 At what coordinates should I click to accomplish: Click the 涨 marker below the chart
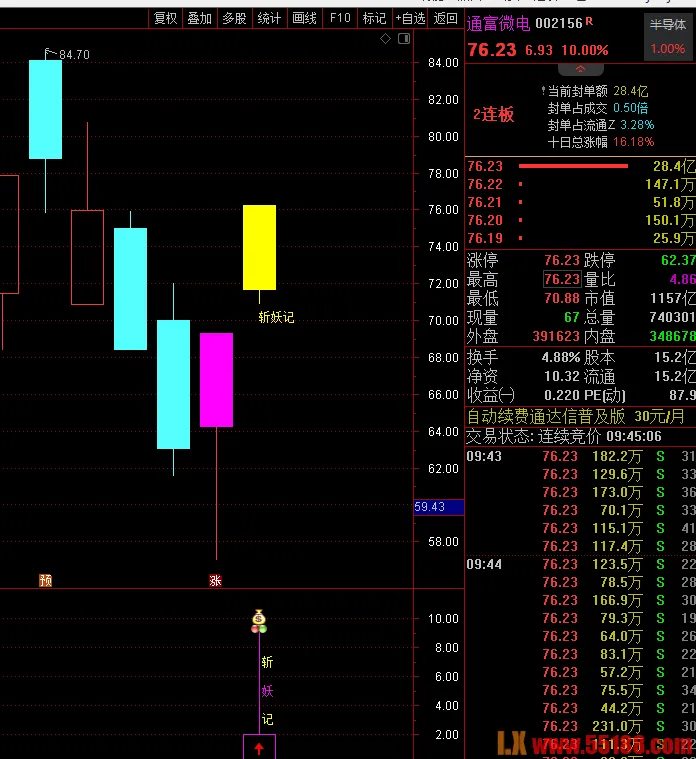pyautogui.click(x=215, y=580)
